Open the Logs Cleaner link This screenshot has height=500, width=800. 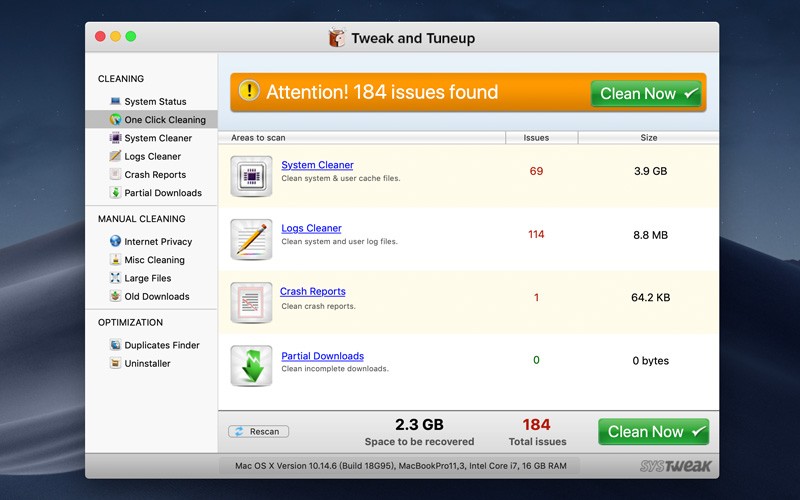pos(311,228)
